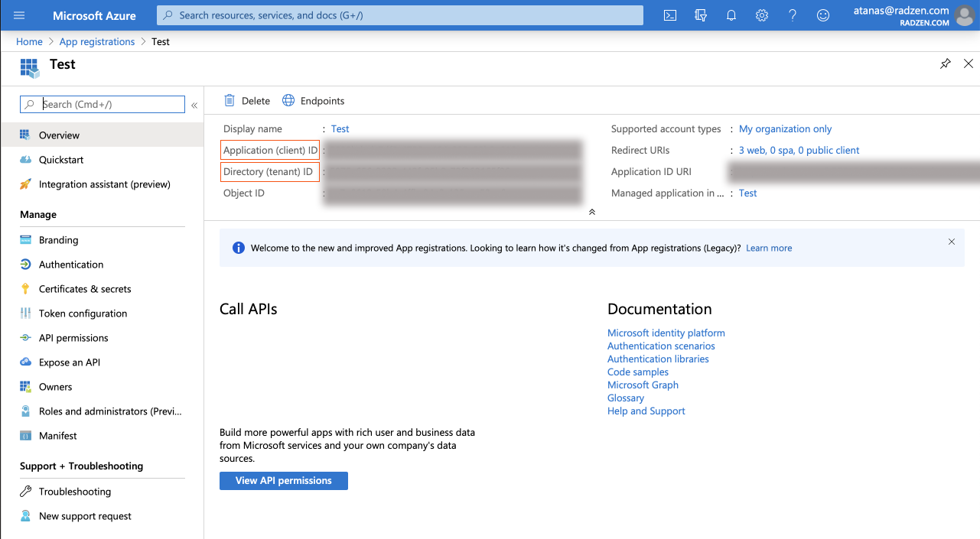This screenshot has width=980, height=539.
Task: Focus the global search resources box
Action: [x=400, y=15]
